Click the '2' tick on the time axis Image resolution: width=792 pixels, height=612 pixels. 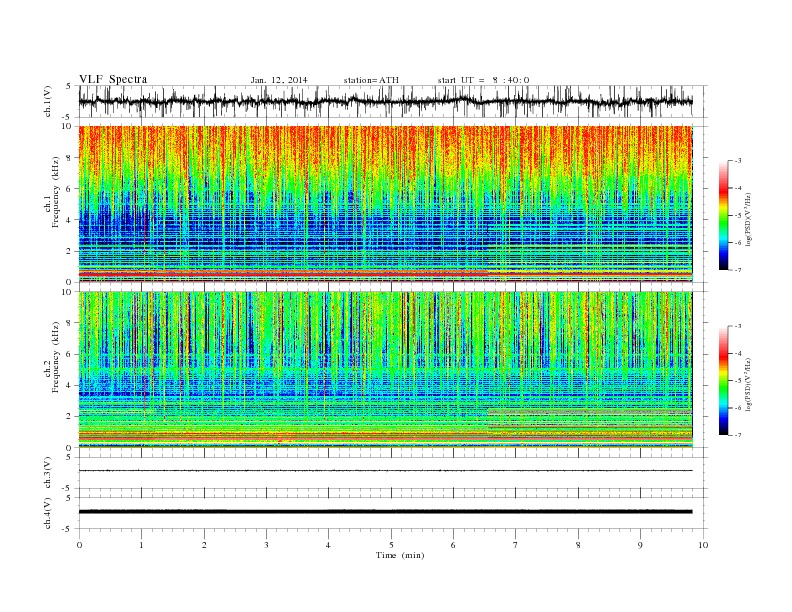[204, 545]
